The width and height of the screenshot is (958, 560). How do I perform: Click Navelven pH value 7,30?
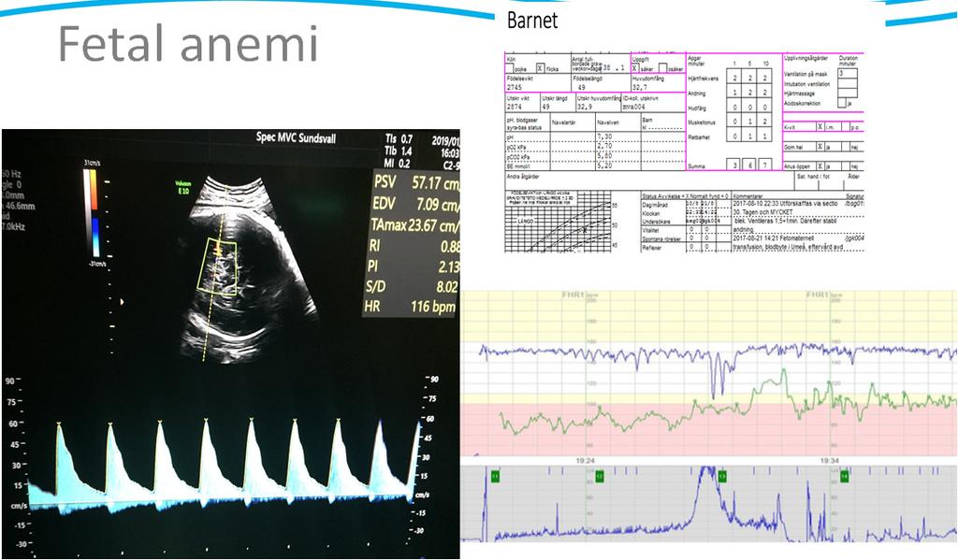pos(605,136)
